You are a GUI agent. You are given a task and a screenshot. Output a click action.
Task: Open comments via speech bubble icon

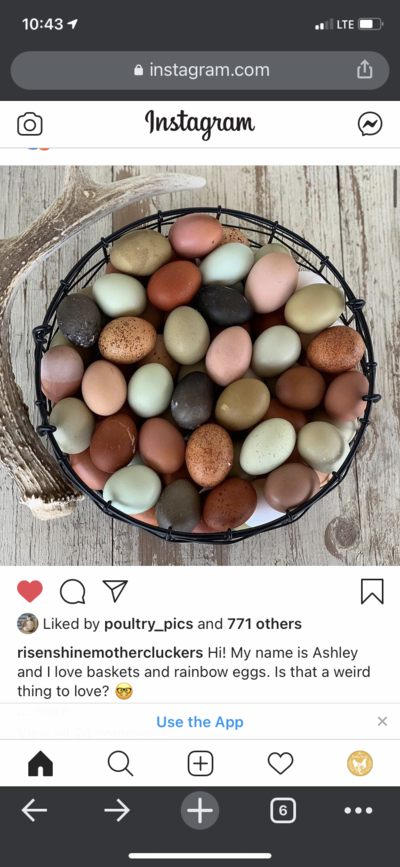[72, 592]
